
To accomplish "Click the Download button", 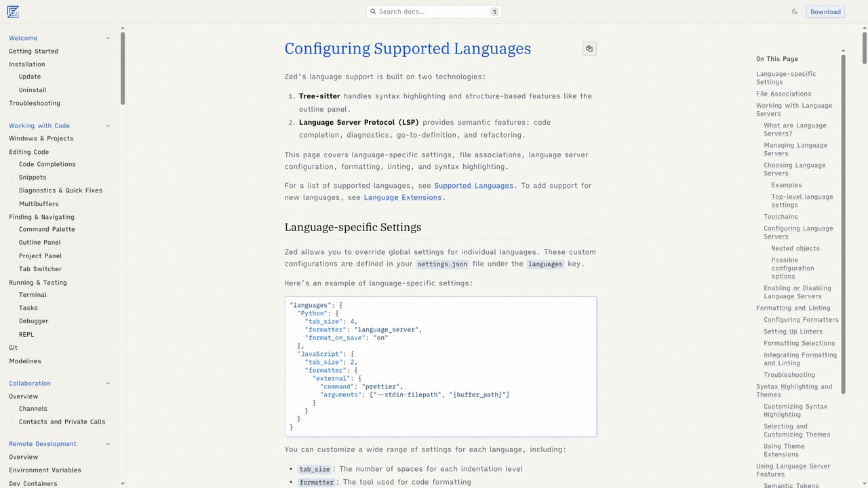I will [x=825, y=12].
